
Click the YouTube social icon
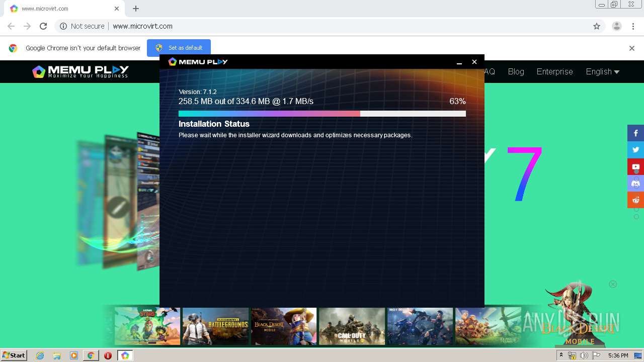[635, 166]
